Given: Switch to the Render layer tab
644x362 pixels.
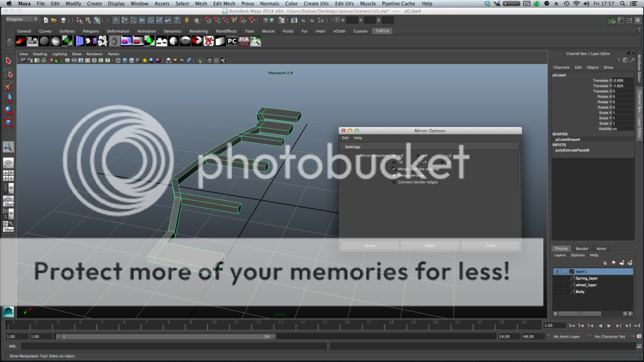Looking at the screenshot, I should click(x=582, y=248).
